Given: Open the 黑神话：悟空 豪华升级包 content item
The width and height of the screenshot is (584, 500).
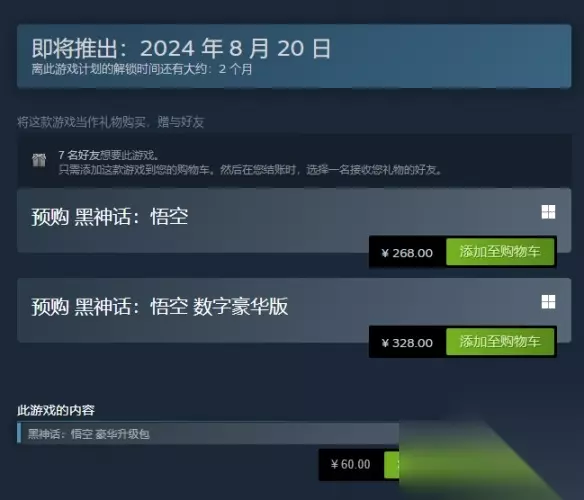Looking at the screenshot, I should pos(208,434).
